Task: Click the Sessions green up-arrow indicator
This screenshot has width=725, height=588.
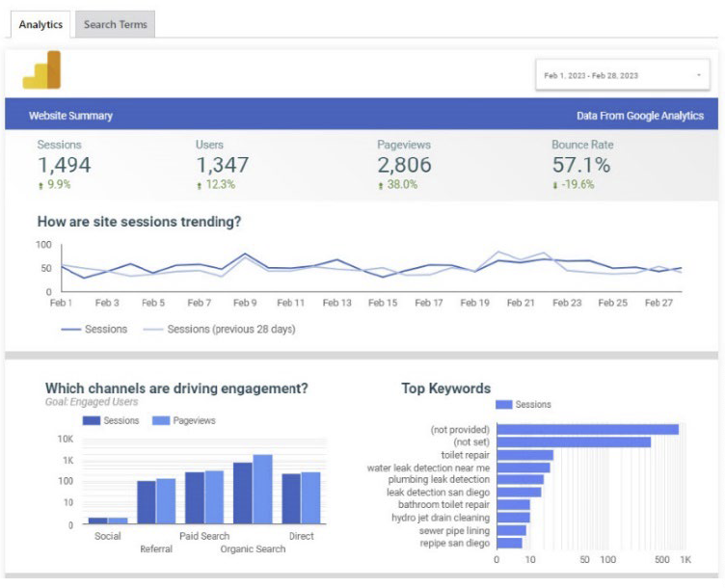Action: 40,185
